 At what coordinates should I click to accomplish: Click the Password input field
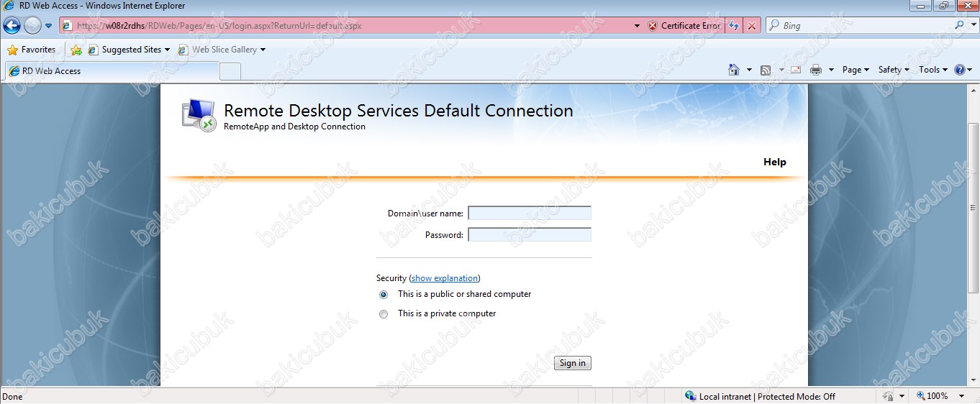(530, 234)
